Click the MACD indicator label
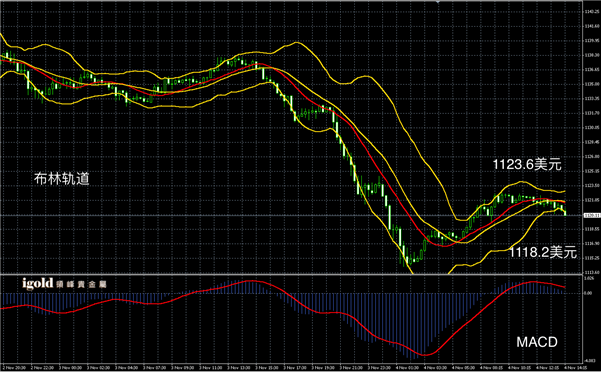The height and width of the screenshot is (372, 601). (537, 342)
